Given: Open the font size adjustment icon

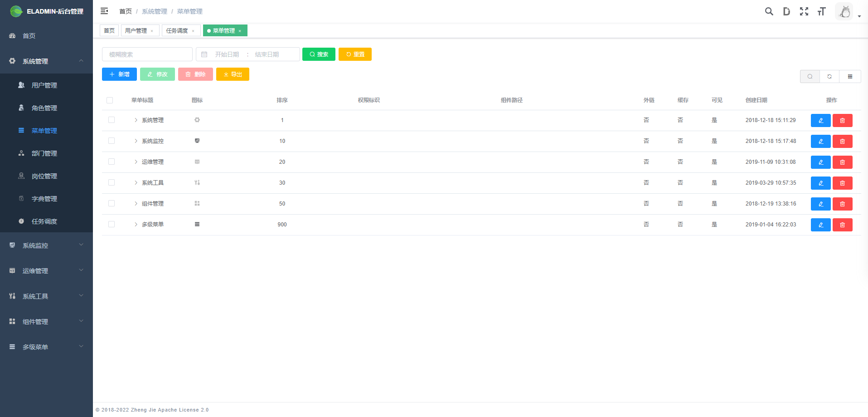Looking at the screenshot, I should 821,11.
